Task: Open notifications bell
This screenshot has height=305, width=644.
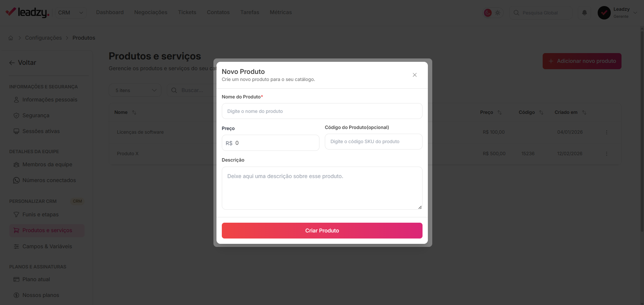Action: tap(584, 13)
